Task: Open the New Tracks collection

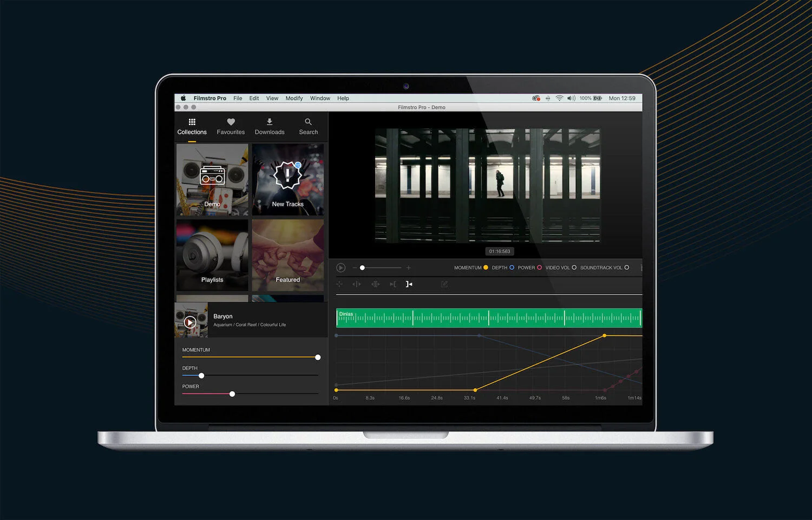Action: [287, 179]
